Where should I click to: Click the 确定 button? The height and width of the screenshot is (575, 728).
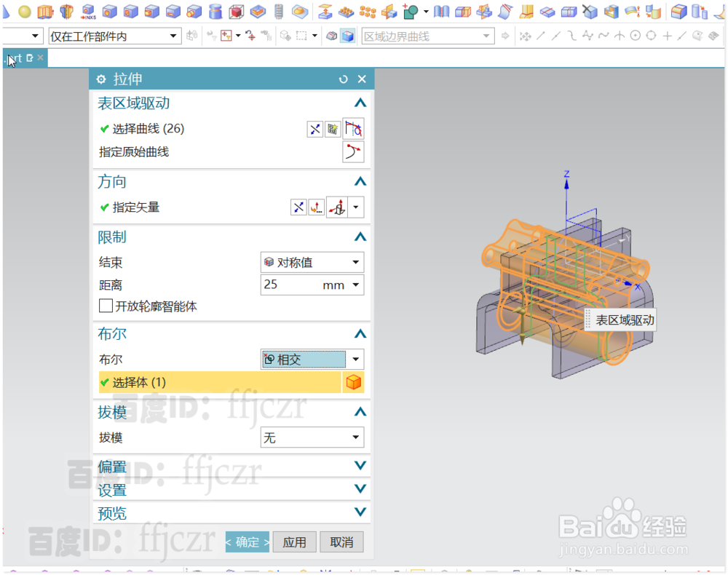247,542
